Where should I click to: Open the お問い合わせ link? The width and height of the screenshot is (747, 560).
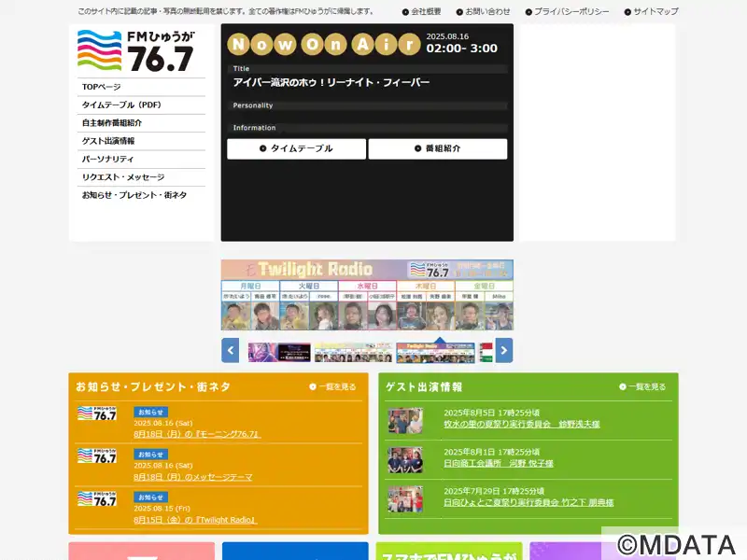coord(487,11)
